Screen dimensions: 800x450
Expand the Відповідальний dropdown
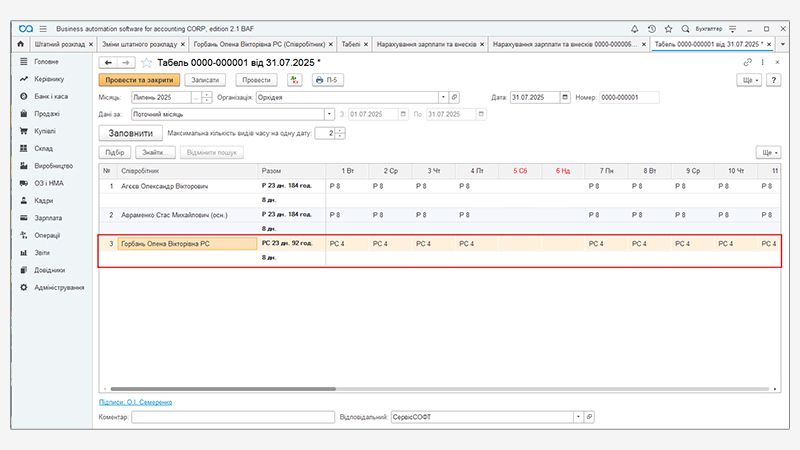pyautogui.click(x=577, y=416)
